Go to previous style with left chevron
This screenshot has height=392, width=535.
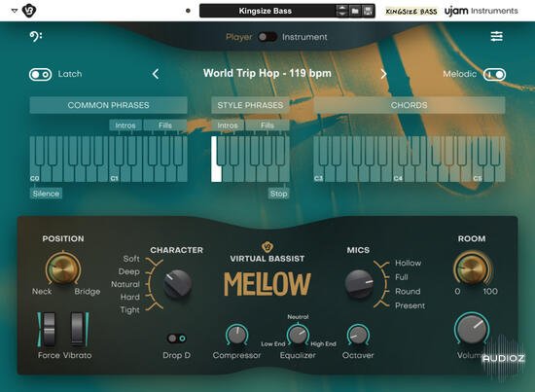(156, 74)
